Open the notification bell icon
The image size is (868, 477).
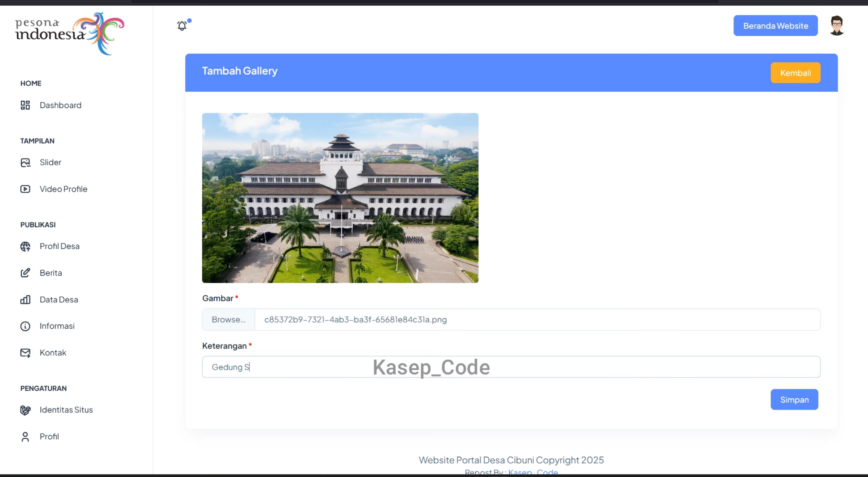(182, 25)
